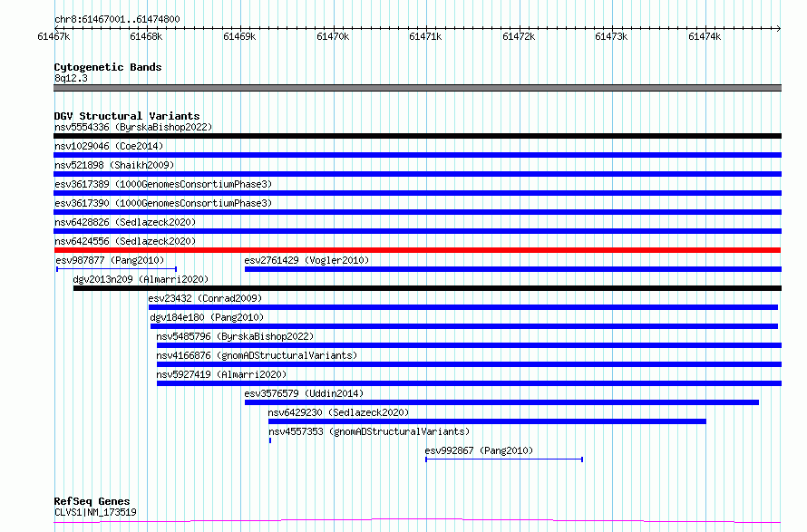Click the nsv6424556 (Sedlazeck2020) label
This screenshot has height=532, width=807.
click(x=125, y=241)
